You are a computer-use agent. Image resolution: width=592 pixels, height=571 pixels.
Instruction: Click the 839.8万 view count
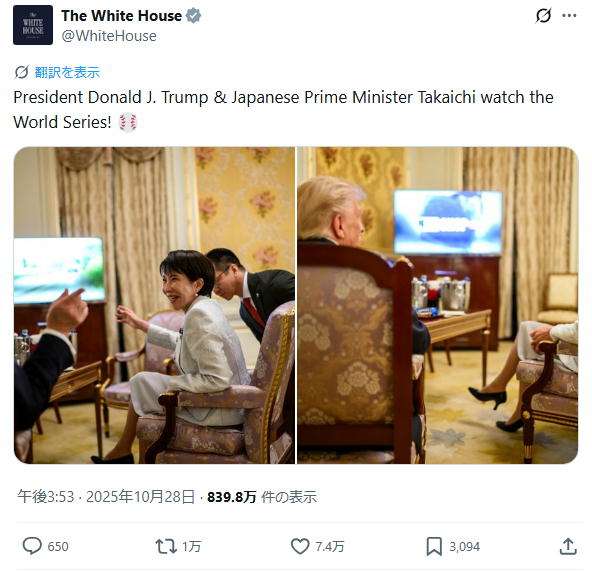click(232, 497)
